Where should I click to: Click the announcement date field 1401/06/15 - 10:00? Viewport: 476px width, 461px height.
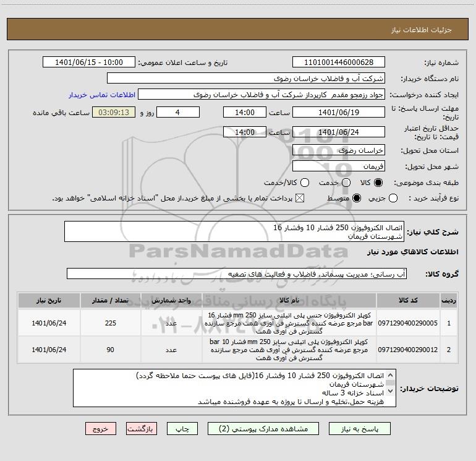89,62
